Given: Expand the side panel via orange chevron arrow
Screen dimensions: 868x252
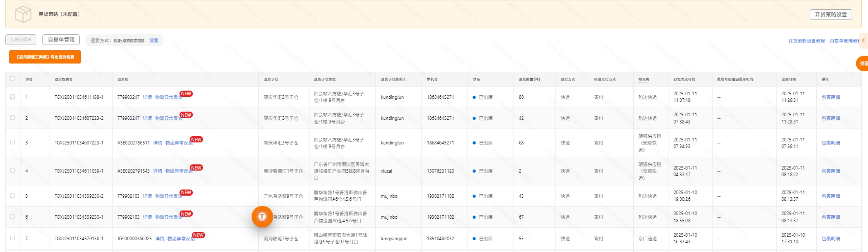Looking at the screenshot, I should point(863,40).
